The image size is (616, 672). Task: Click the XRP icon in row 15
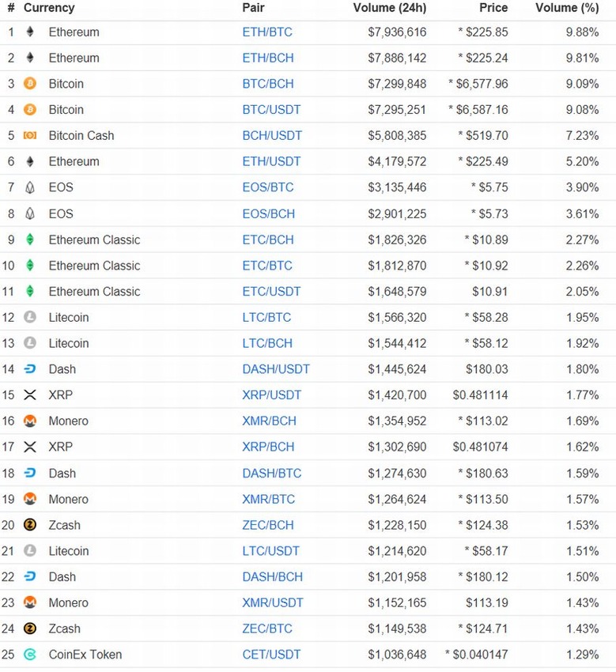tap(30, 395)
